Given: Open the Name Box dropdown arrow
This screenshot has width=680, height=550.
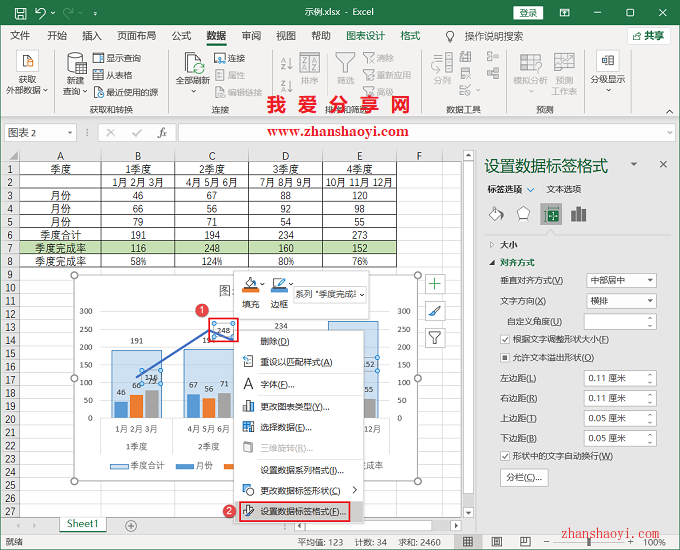Looking at the screenshot, I should (70, 133).
